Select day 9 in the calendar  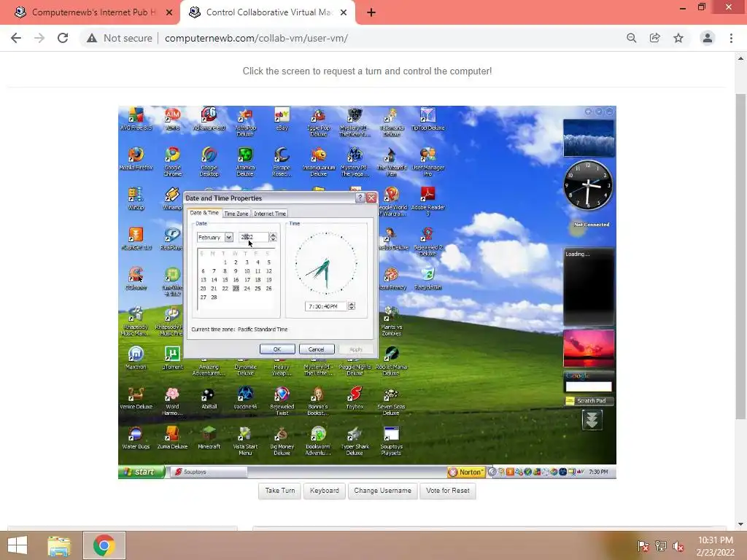[236, 271]
